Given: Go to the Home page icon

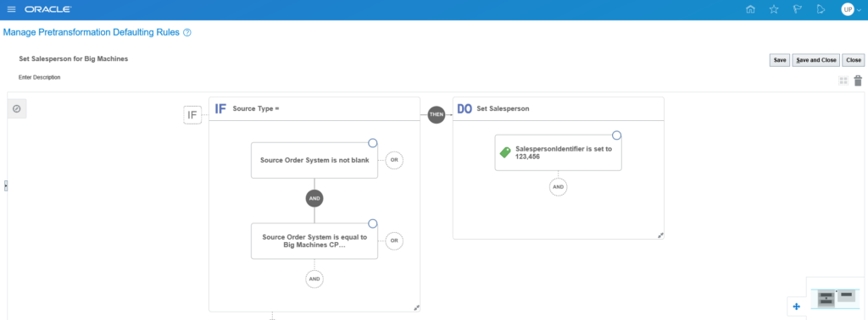Looking at the screenshot, I should pyautogui.click(x=751, y=9).
